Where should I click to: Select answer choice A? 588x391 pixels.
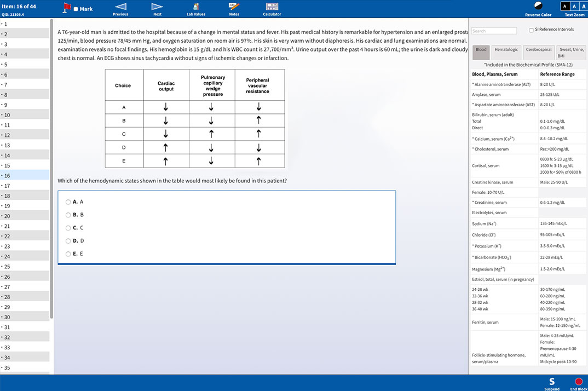[68, 202]
